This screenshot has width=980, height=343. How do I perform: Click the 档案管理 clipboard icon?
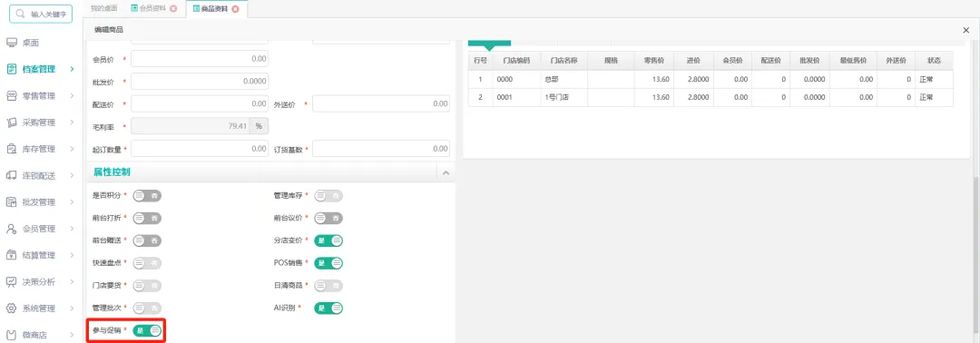[x=11, y=69]
